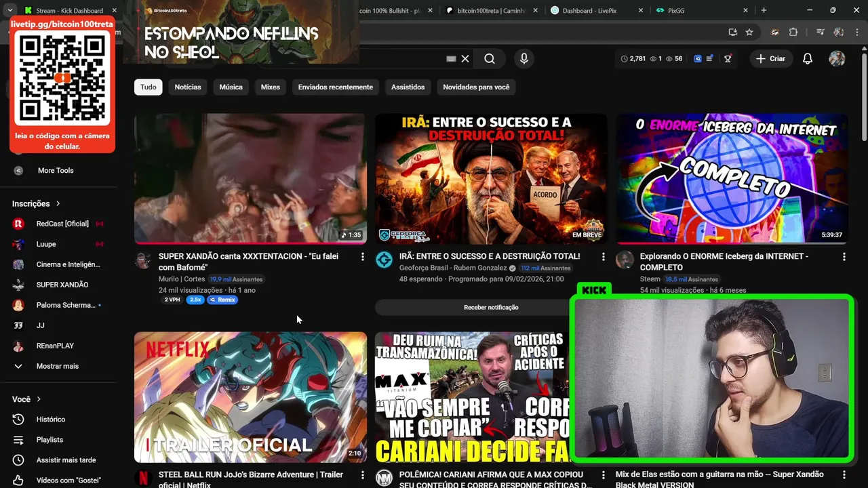868x488 pixels.
Task: Expand Mostrar mais in subscriptions
Action: pos(58,366)
